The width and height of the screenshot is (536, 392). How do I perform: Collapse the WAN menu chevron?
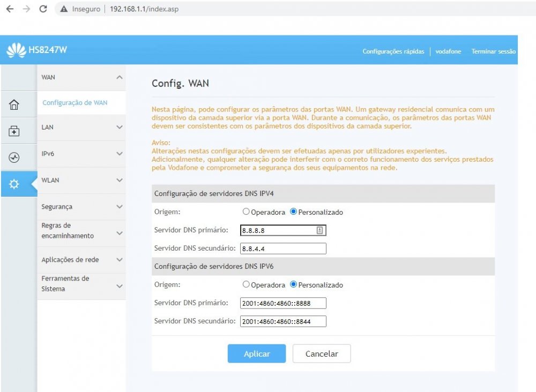tap(120, 78)
